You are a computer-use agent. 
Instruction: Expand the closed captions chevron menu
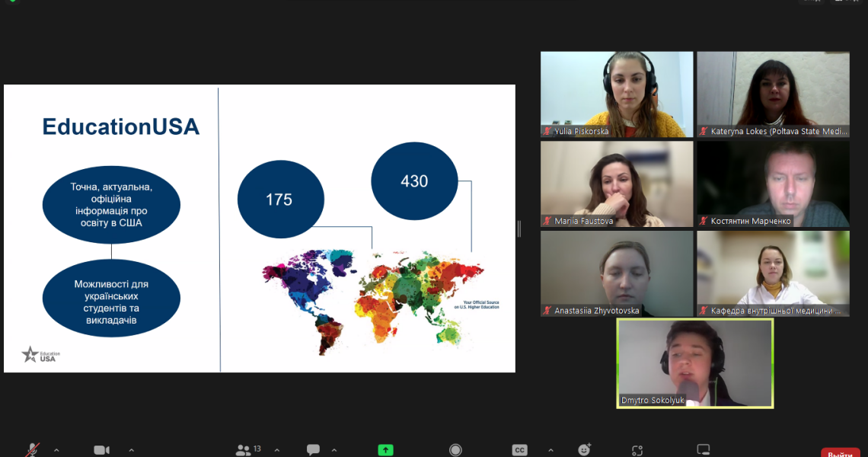coord(550,448)
